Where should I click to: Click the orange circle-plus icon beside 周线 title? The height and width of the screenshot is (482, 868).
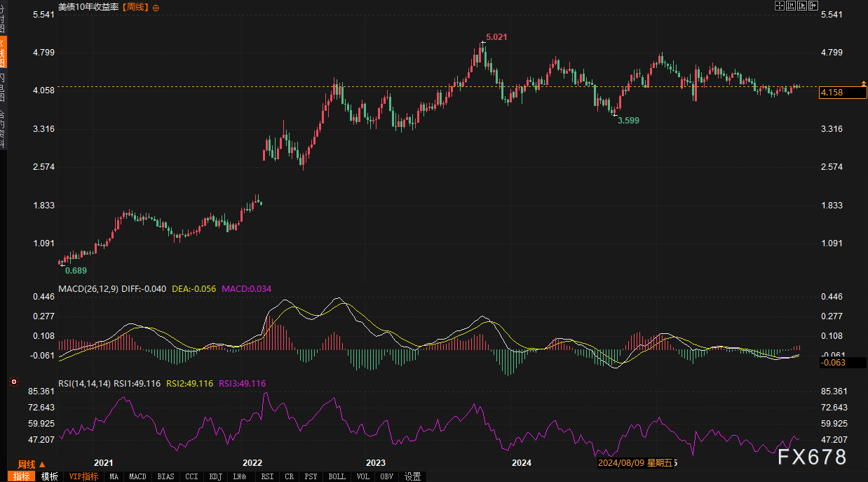coord(156,7)
